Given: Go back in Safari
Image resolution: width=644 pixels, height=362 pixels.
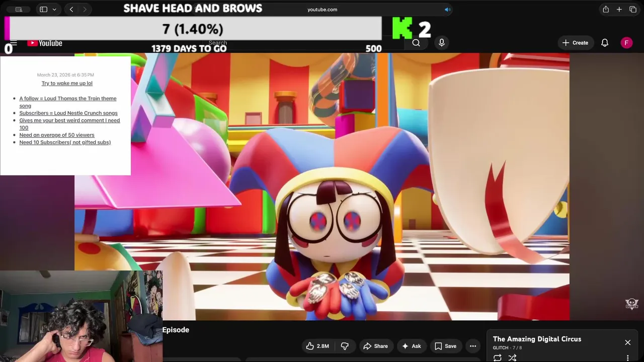Looking at the screenshot, I should click(71, 10).
